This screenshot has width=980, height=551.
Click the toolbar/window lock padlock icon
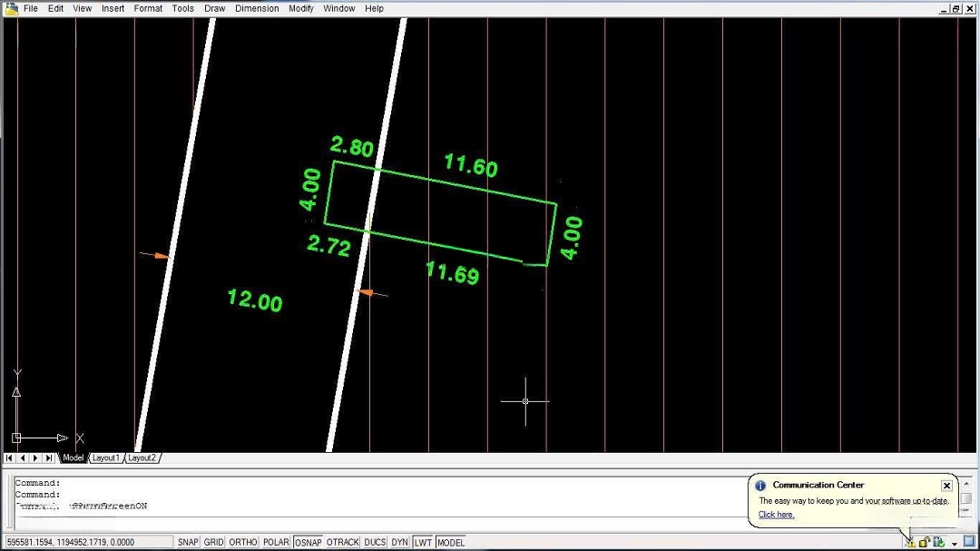pyautogui.click(x=924, y=542)
